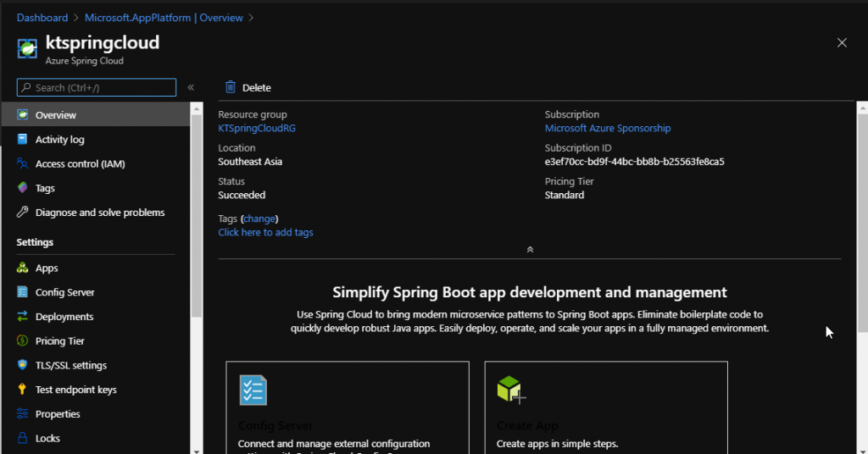Select Properties in the sidebar
This screenshot has height=454, width=868.
(x=58, y=414)
